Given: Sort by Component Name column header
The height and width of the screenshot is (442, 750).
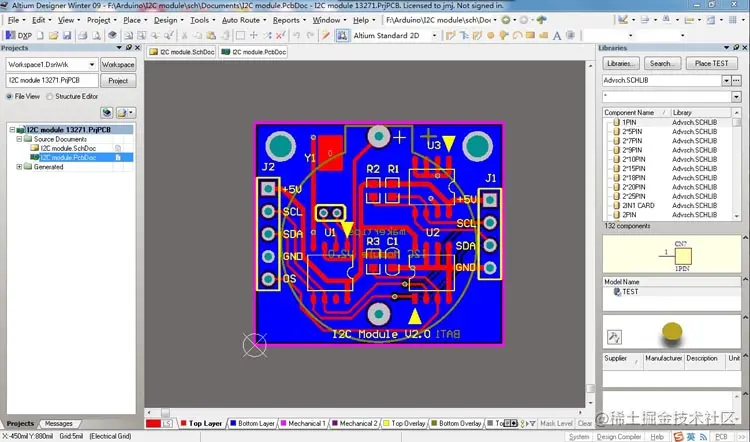Looking at the screenshot, I should [635, 112].
